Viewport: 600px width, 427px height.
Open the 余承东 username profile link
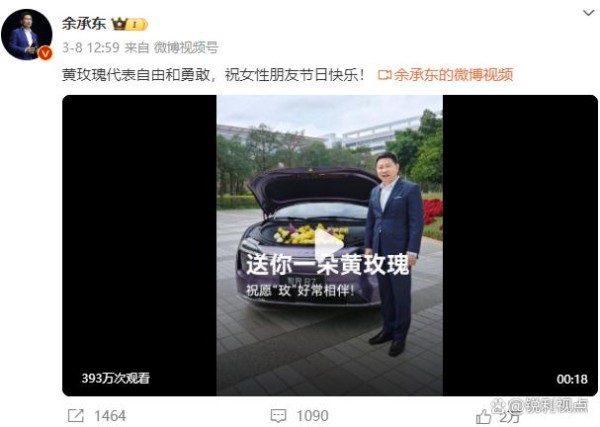tap(84, 24)
